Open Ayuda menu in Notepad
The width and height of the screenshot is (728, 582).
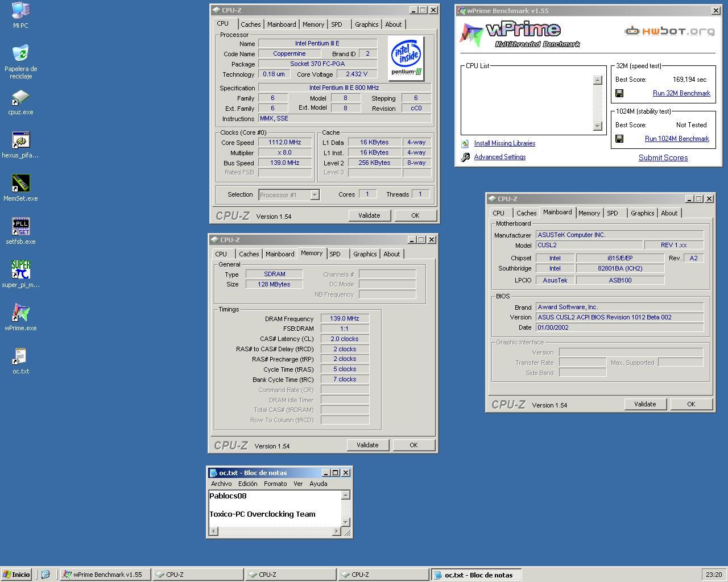(x=318, y=484)
